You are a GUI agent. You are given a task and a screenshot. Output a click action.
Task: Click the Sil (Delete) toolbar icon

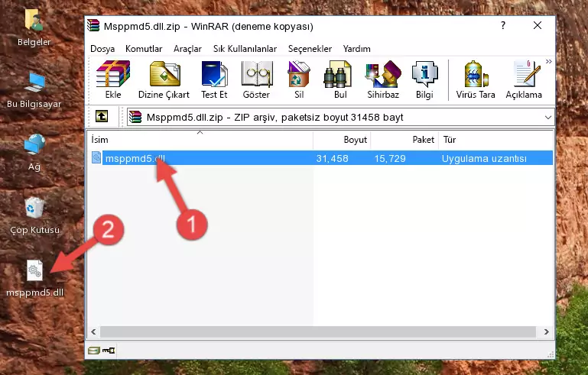(299, 79)
